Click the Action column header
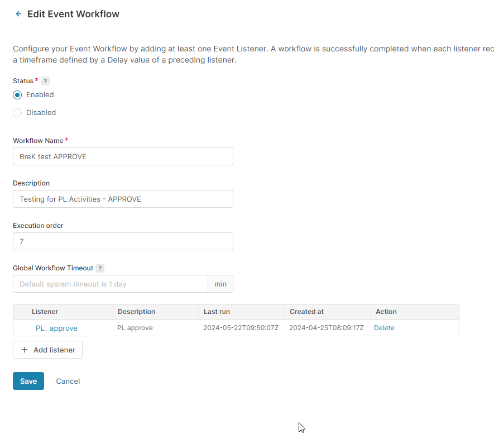The width and height of the screenshot is (494, 448). (x=386, y=312)
